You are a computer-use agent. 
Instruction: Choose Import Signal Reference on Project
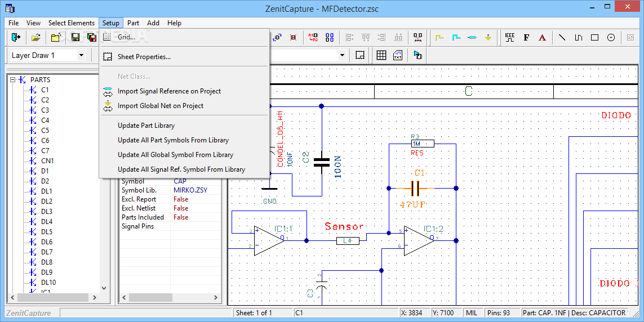tap(184, 91)
